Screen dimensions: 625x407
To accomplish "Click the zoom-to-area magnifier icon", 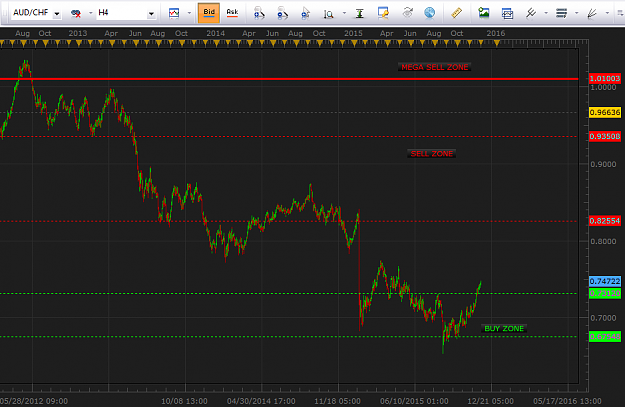I will click(328, 14).
